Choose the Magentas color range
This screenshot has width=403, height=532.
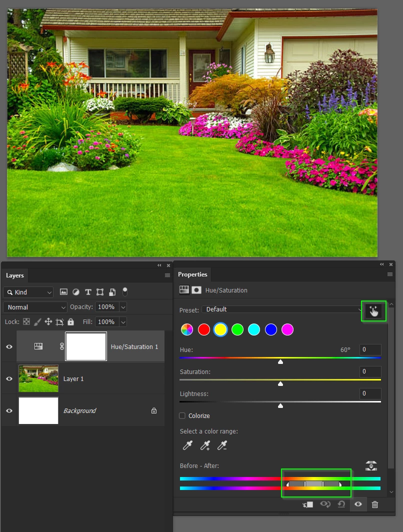pos(287,329)
